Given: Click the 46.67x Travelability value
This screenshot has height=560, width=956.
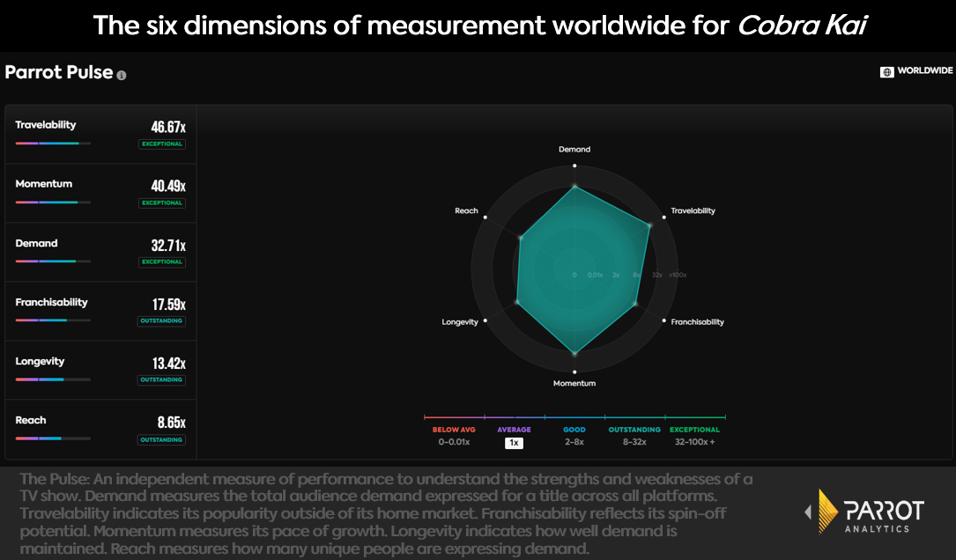Looking at the screenshot, I should click(x=168, y=127).
